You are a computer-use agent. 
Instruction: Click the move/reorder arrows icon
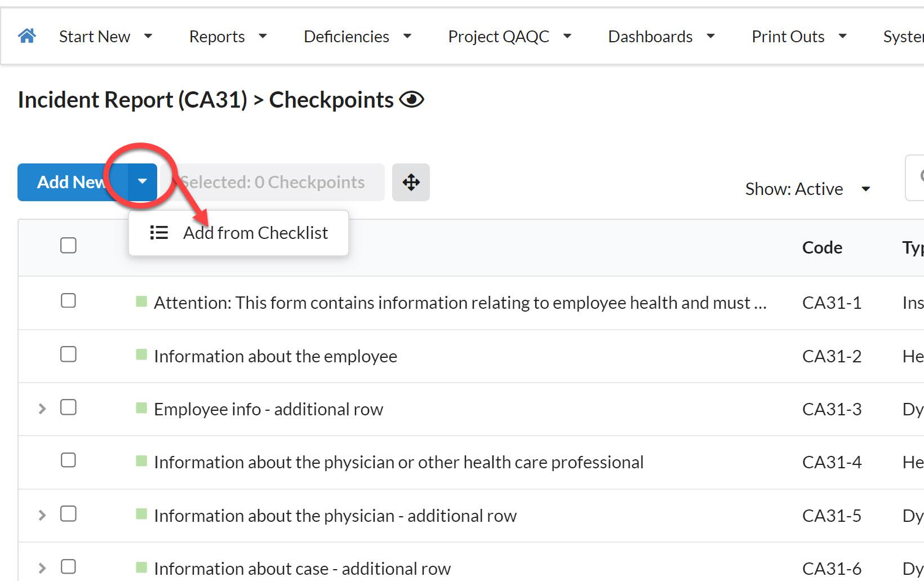411,182
